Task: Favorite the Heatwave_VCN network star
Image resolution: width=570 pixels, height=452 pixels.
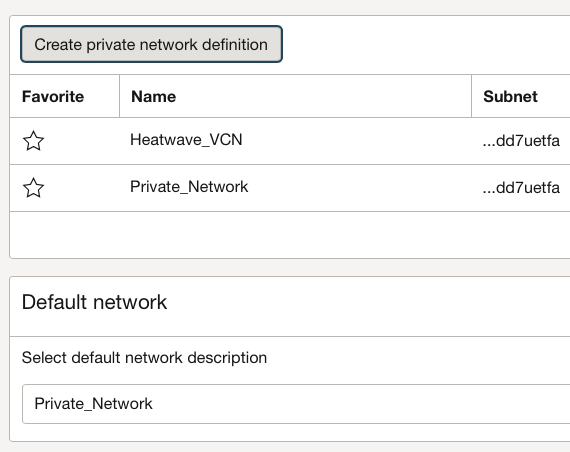Action: tap(33, 141)
